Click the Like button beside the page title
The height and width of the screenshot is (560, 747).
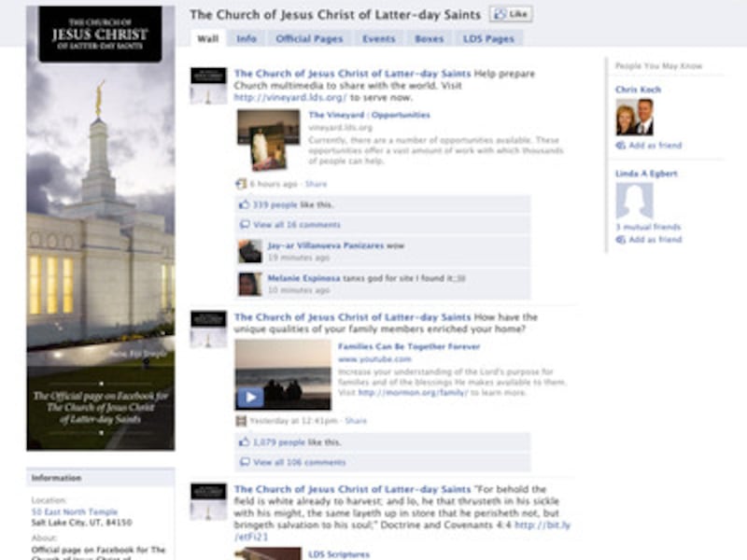click(x=511, y=14)
